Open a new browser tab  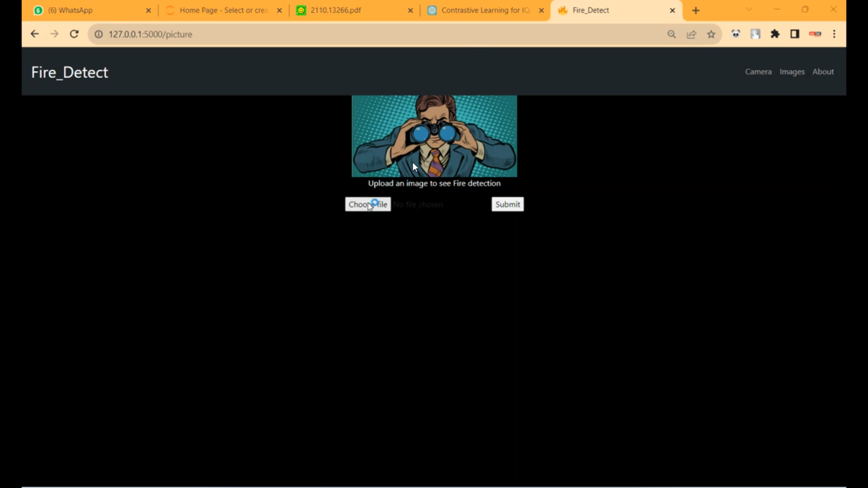tap(696, 10)
